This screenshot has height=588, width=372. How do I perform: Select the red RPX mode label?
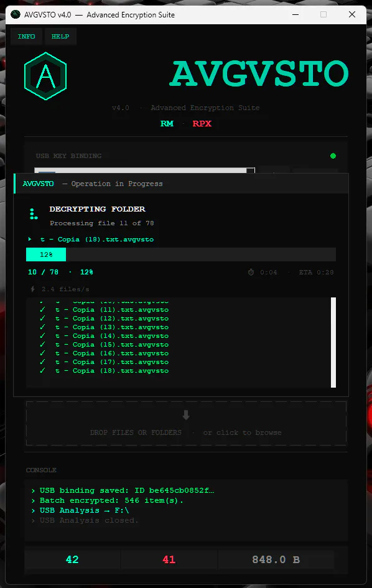(x=202, y=123)
